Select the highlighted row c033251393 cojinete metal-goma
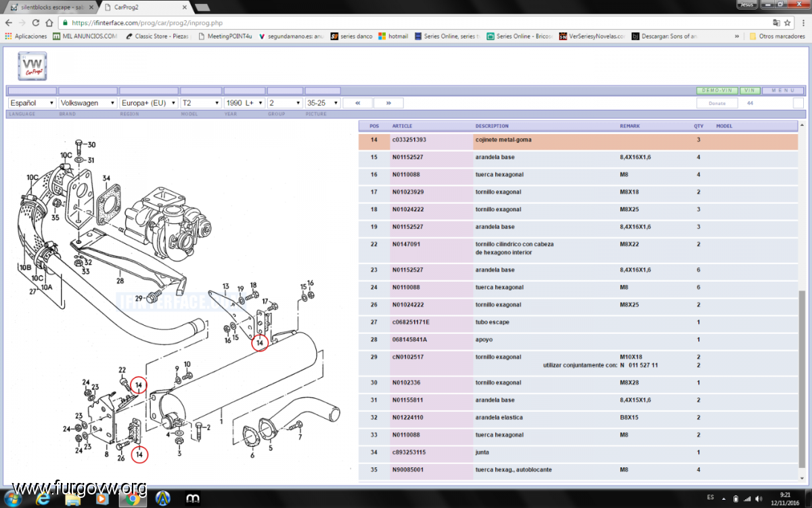The height and width of the screenshot is (508, 812). click(579, 141)
